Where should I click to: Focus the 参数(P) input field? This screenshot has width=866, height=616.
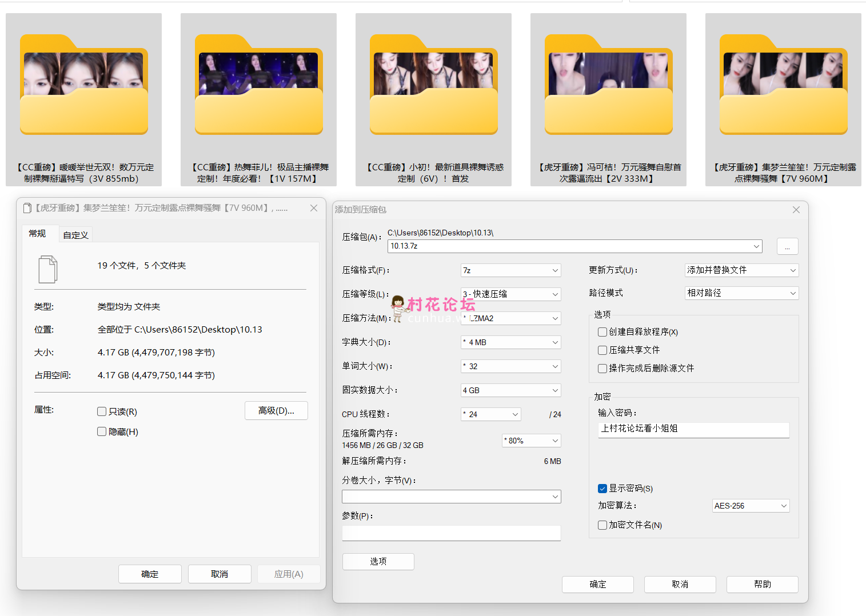pos(452,533)
